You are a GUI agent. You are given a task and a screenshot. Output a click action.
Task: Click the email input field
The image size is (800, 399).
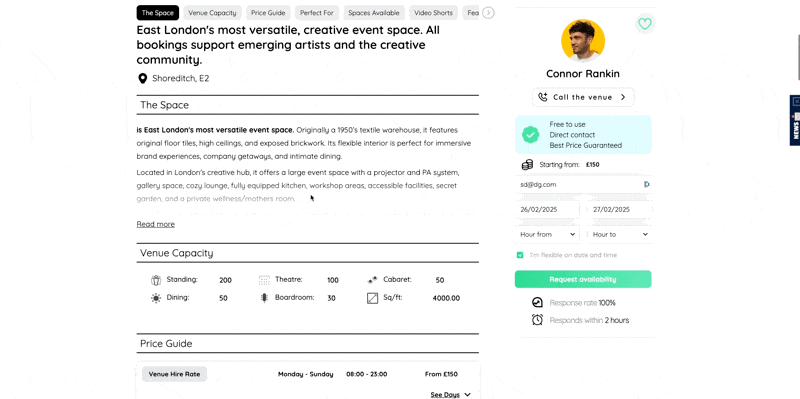(x=583, y=184)
